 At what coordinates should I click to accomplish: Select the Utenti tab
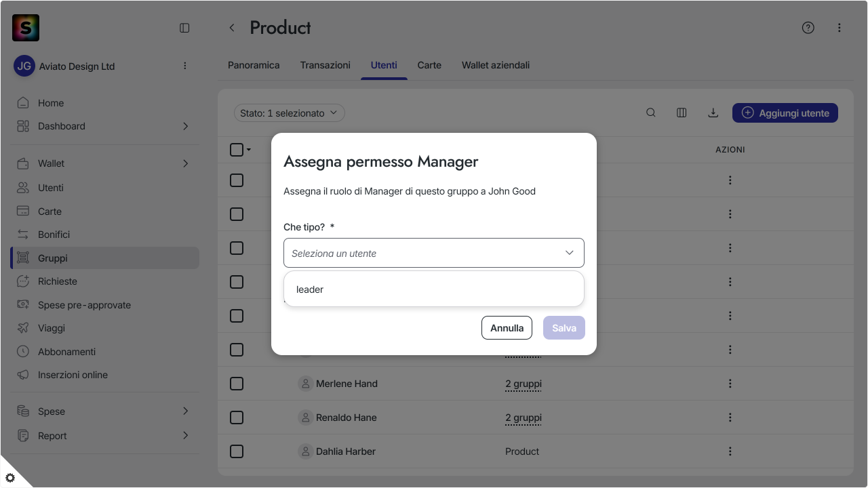384,65
